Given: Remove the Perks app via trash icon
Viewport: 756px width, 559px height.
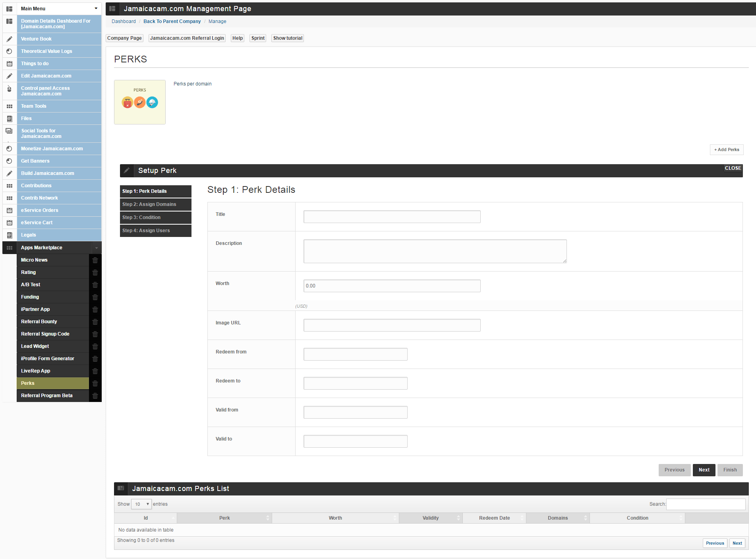Looking at the screenshot, I should coord(95,383).
